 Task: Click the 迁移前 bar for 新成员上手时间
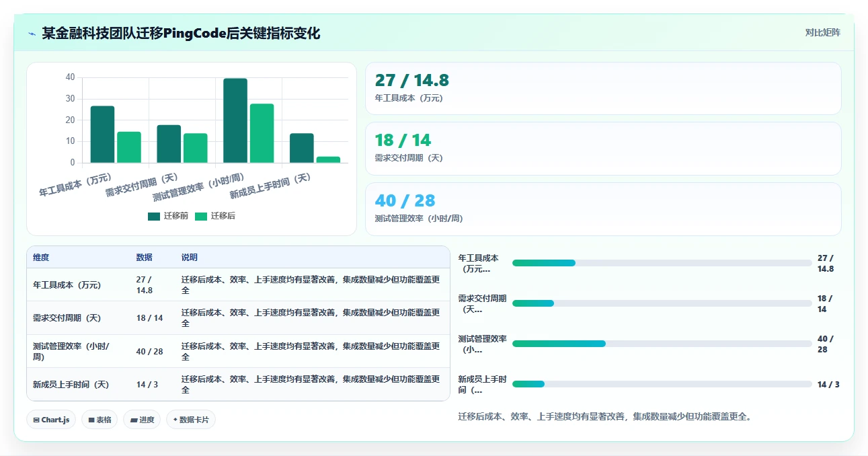pos(302,148)
